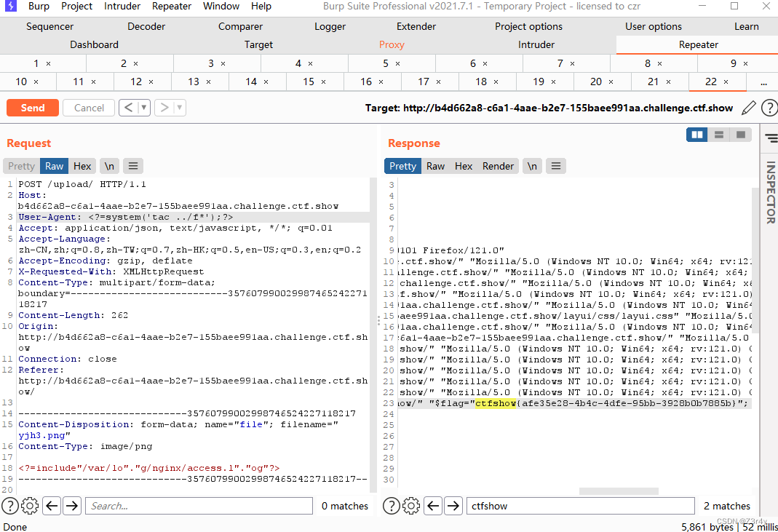Viewport: 778px width, 532px height.
Task: Open the Window menu
Action: tap(221, 6)
